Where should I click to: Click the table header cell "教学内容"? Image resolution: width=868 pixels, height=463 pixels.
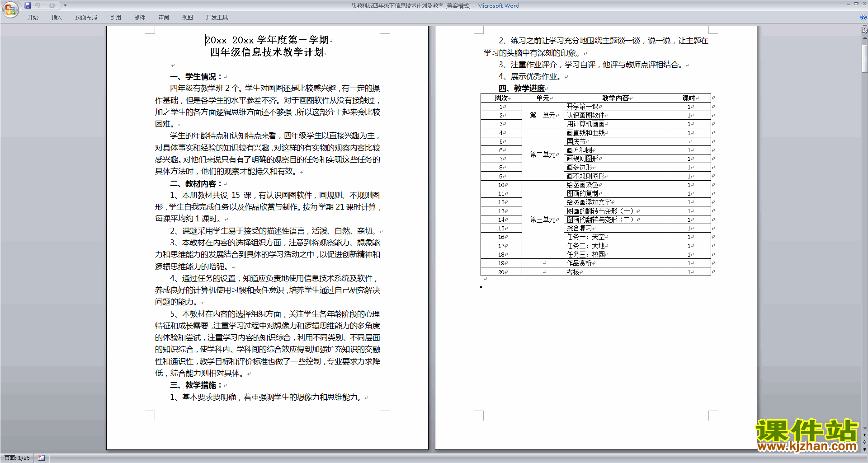point(615,98)
